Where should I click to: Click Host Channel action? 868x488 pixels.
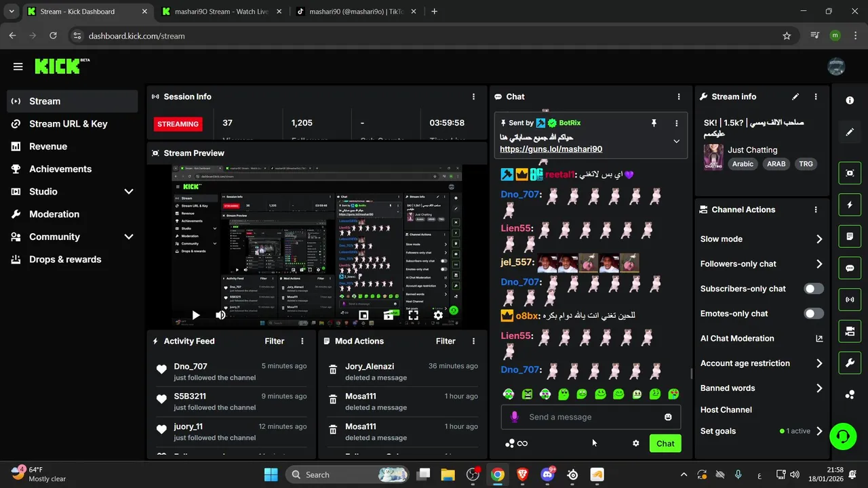[726, 410]
